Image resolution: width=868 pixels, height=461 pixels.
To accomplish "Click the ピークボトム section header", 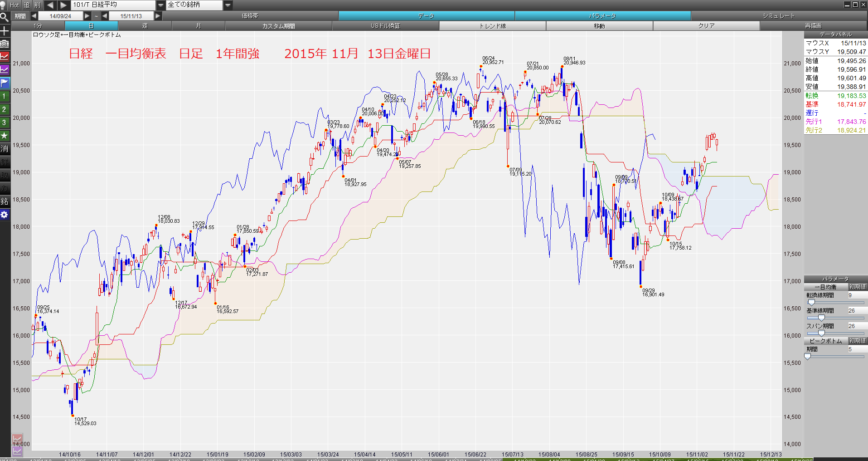I will pyautogui.click(x=826, y=341).
